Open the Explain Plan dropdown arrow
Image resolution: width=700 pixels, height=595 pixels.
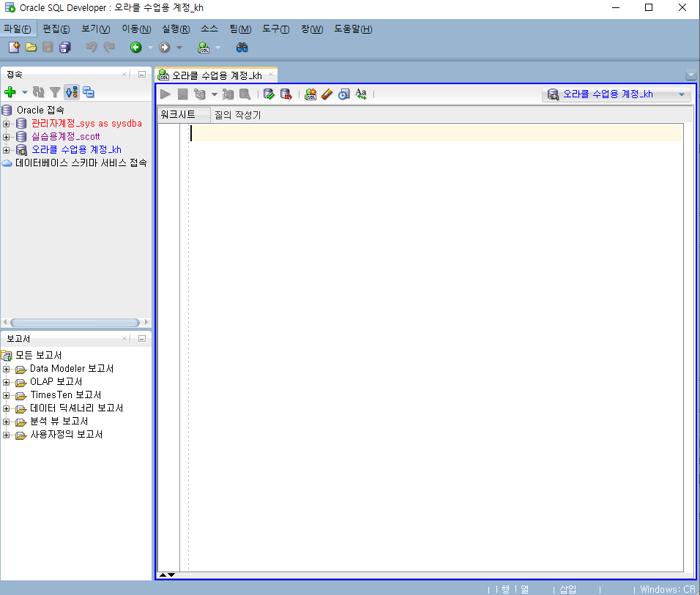point(215,94)
